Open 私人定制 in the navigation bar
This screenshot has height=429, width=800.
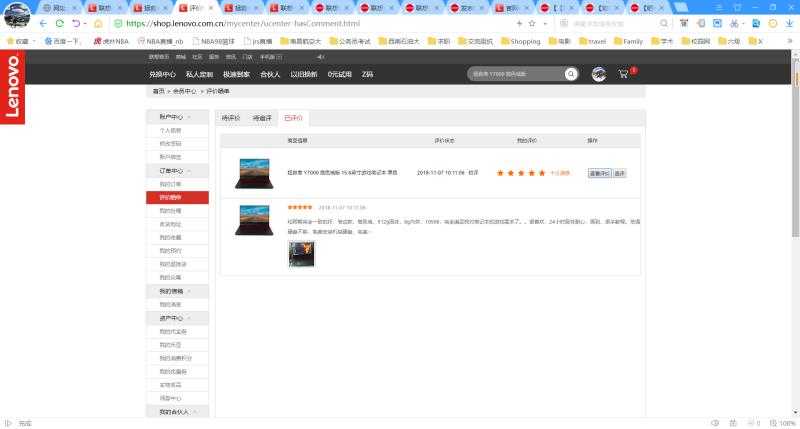[199, 74]
